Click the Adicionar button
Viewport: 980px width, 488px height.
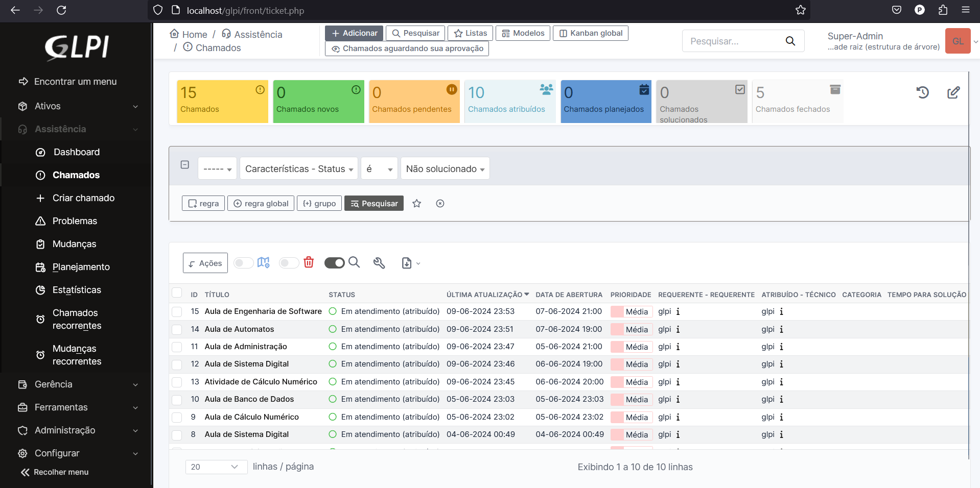354,33
